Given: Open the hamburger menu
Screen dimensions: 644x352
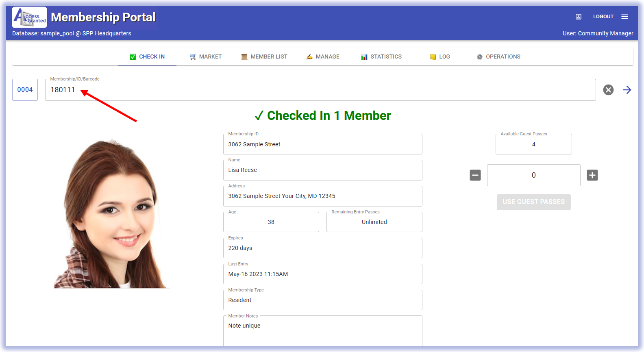Looking at the screenshot, I should [x=624, y=17].
